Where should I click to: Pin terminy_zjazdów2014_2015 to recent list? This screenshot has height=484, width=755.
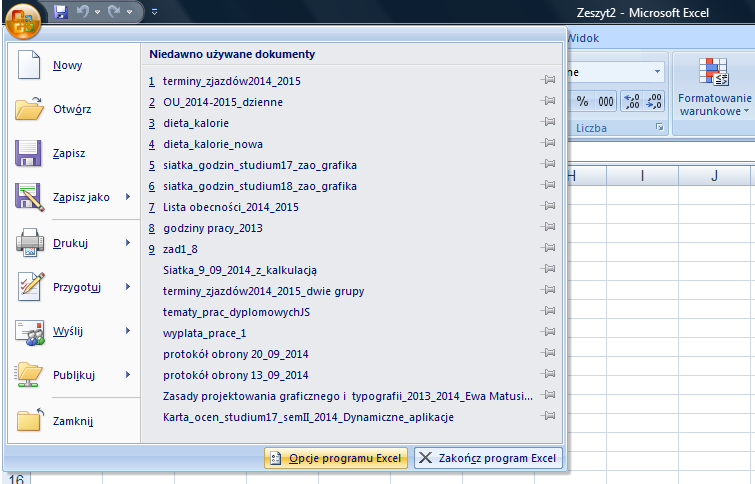(x=548, y=80)
